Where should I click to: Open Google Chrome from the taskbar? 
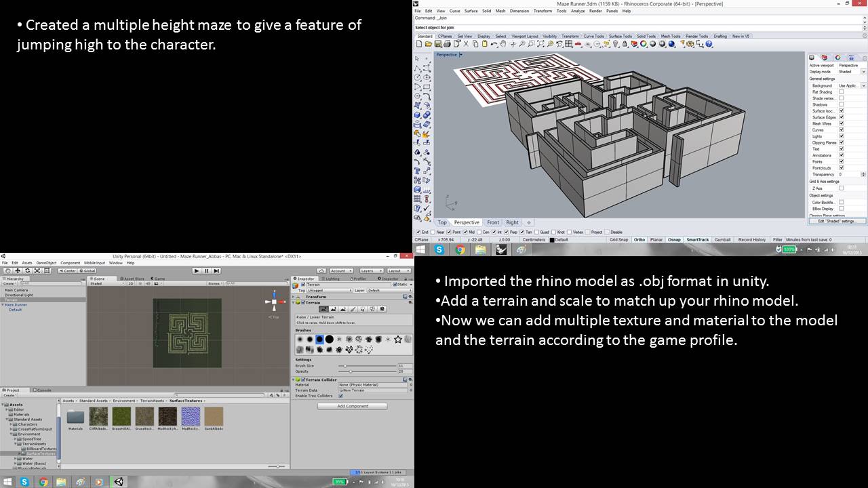(x=44, y=482)
